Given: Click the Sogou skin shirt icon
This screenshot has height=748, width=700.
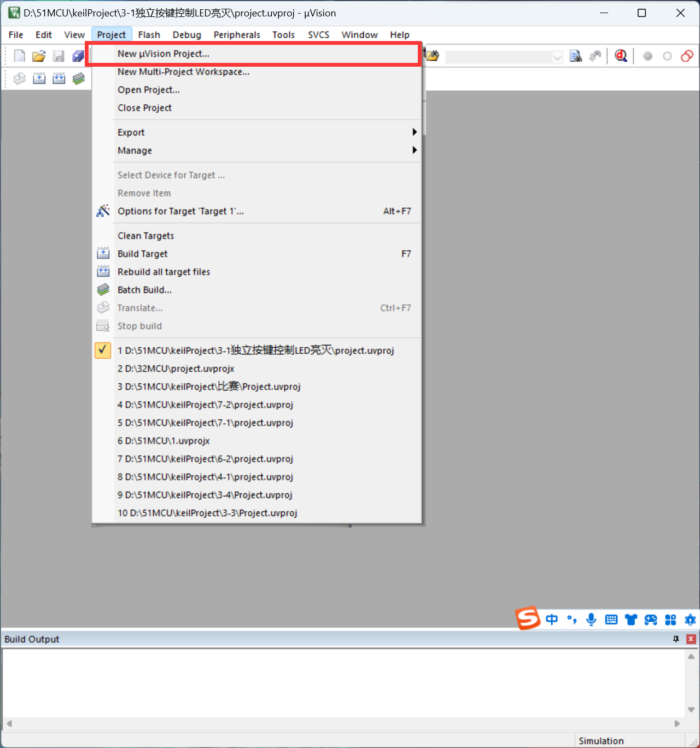Looking at the screenshot, I should tap(631, 620).
